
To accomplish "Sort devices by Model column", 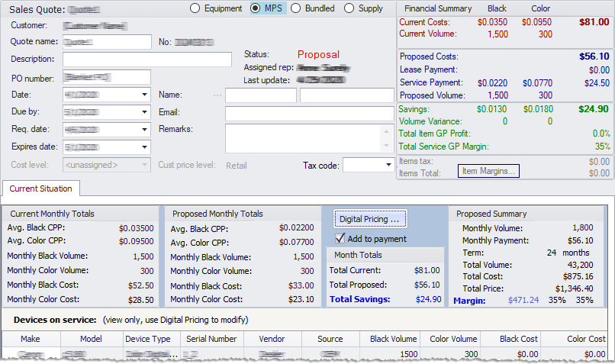I will tap(92, 339).
